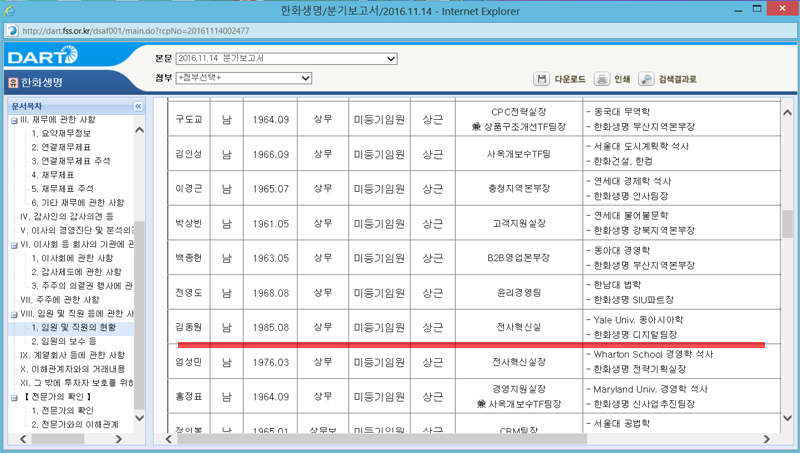Open X. 이해관계자와의 거래내용
This screenshot has height=453, width=800.
[x=72, y=369]
